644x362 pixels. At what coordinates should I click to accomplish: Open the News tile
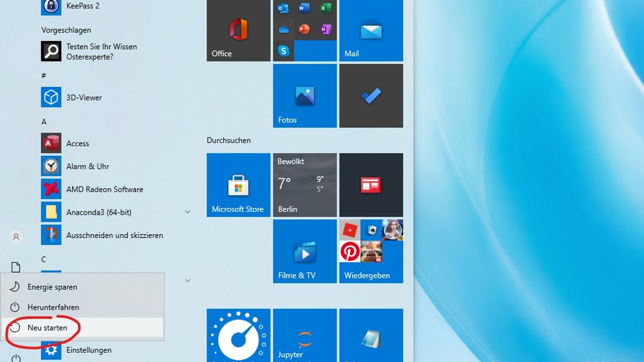coord(371,185)
